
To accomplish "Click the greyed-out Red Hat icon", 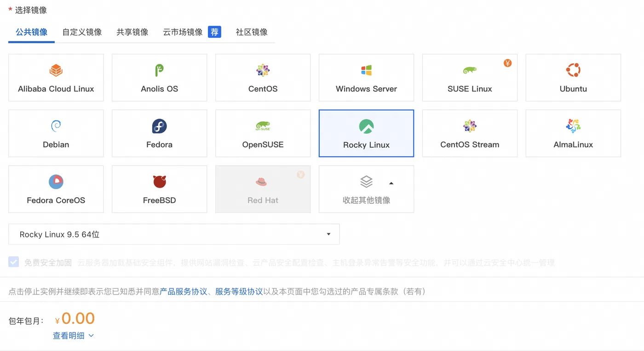I will pyautogui.click(x=261, y=182).
